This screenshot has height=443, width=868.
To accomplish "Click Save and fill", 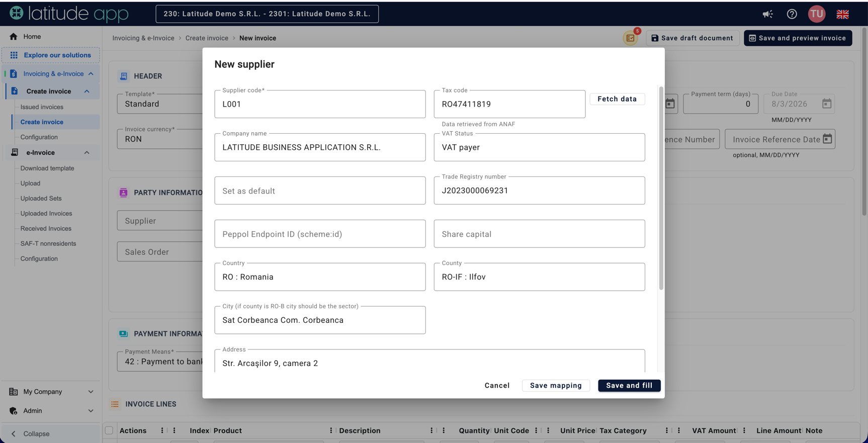I will tap(629, 386).
